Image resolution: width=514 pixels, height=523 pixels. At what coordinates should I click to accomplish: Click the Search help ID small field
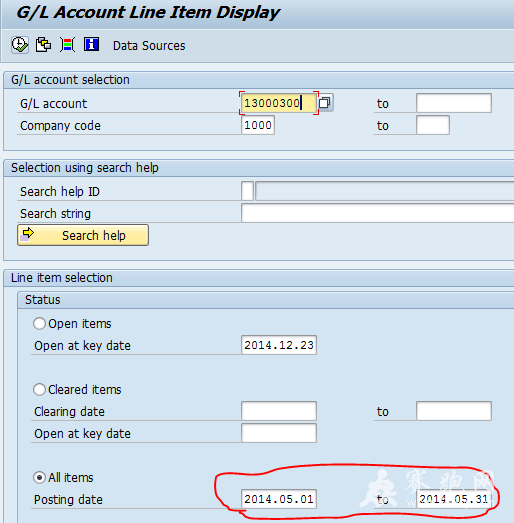(247, 191)
